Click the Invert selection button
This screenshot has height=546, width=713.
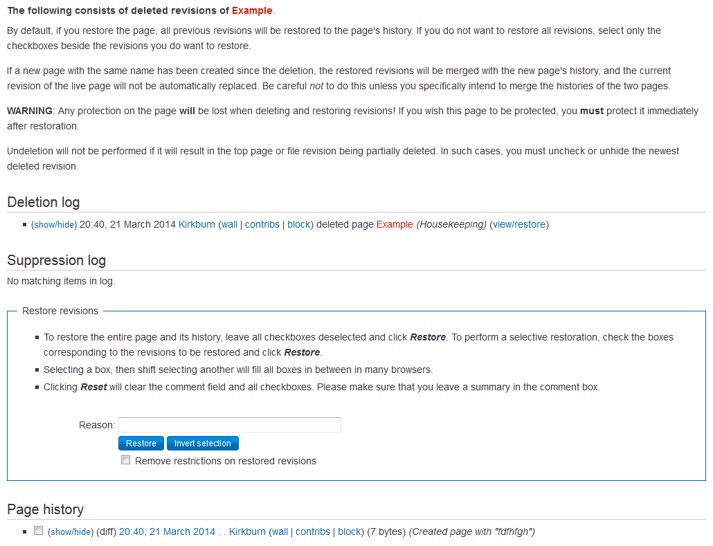(202, 443)
